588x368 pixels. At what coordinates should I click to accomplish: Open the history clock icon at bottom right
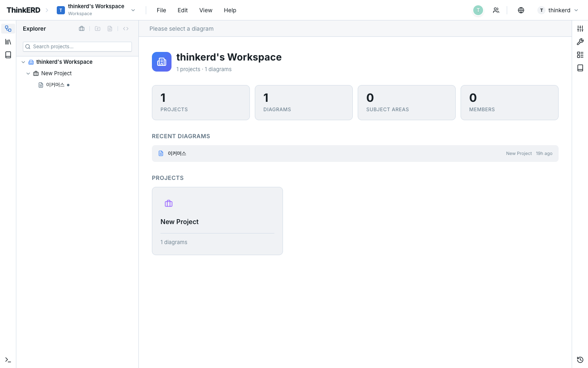click(x=580, y=360)
